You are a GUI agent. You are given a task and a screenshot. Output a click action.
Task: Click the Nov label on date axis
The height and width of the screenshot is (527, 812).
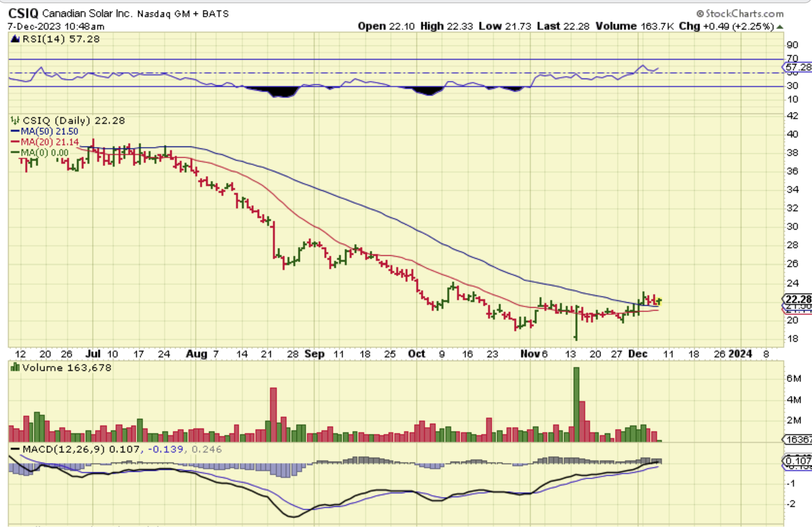pyautogui.click(x=530, y=354)
